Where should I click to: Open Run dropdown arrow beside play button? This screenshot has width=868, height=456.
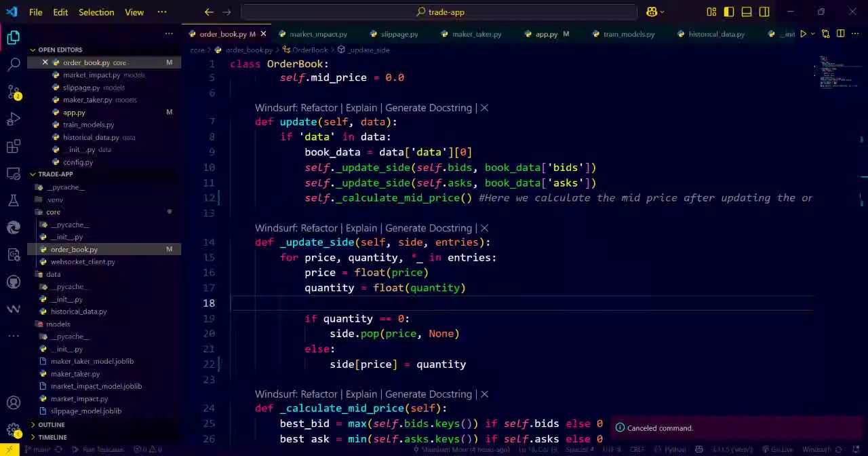(x=812, y=34)
